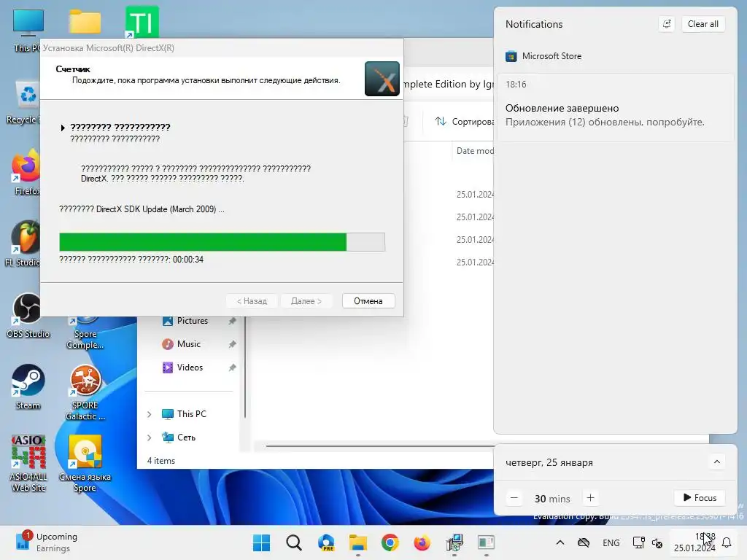Viewport: 747px width, 560px height.
Task: Open the OBS Studio desktop shortcut
Action: [28, 316]
